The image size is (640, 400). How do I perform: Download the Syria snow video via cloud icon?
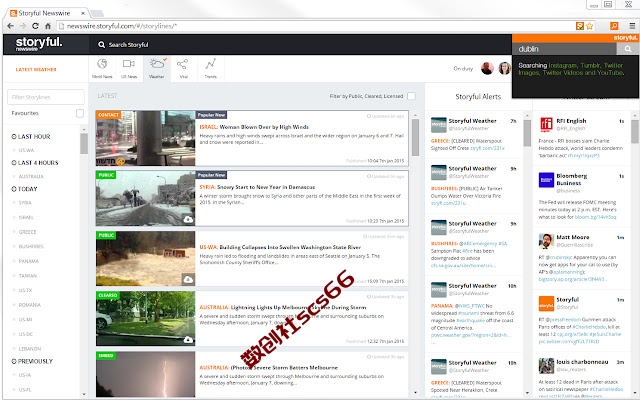point(188,220)
